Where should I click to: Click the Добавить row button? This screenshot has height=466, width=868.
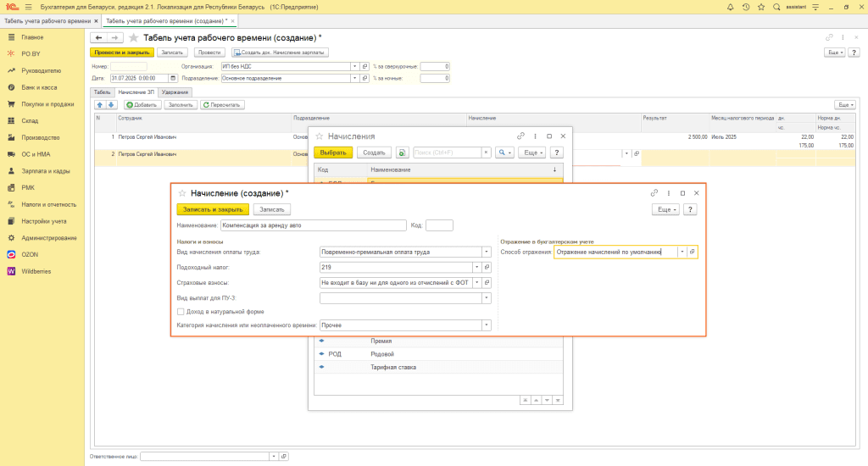[x=142, y=104]
